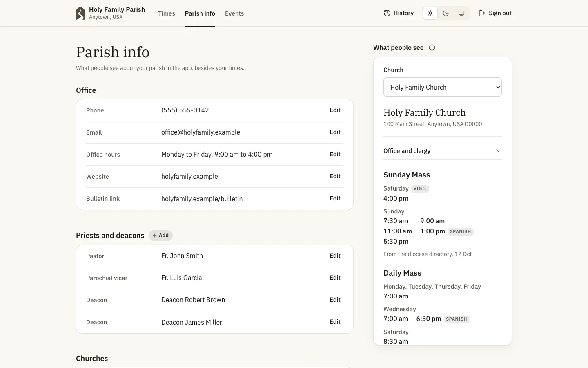The width and height of the screenshot is (588, 368).
Task: Open the Events tab
Action: click(234, 13)
